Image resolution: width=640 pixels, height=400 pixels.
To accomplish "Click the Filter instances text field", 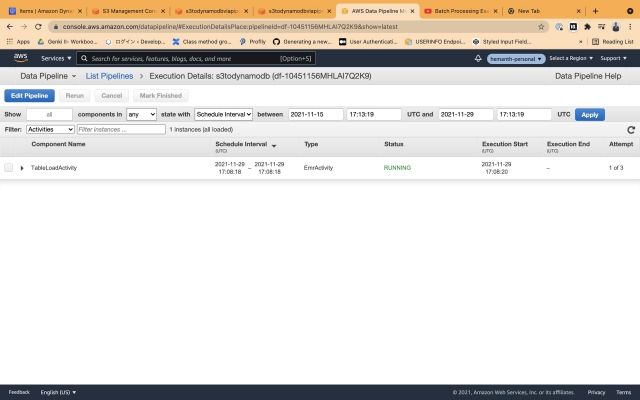I will [121, 129].
